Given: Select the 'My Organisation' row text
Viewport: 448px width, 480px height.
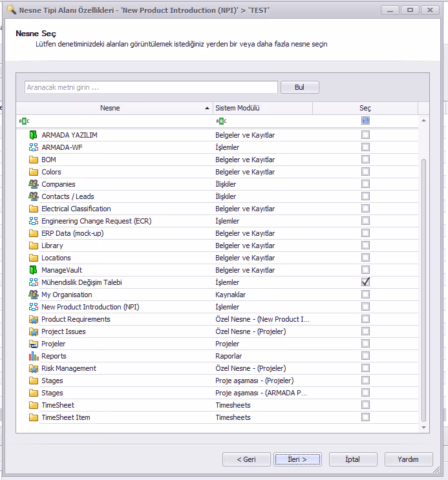Looking at the screenshot, I should pyautogui.click(x=67, y=295).
